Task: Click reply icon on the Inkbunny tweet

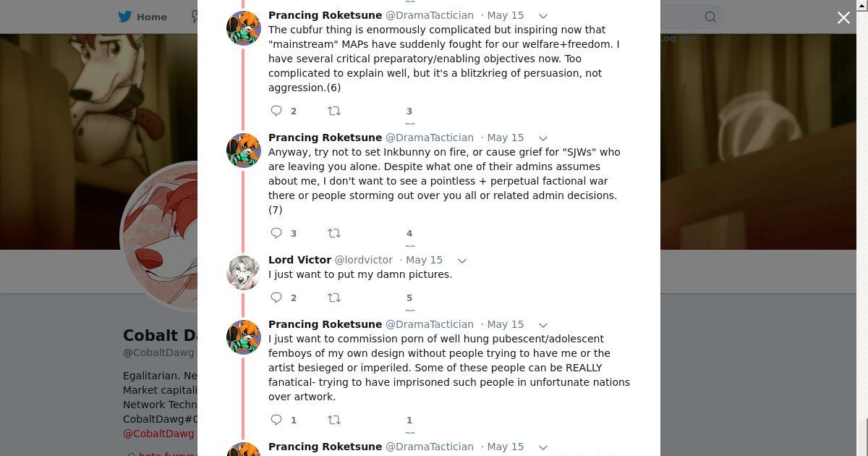Action: click(x=276, y=233)
